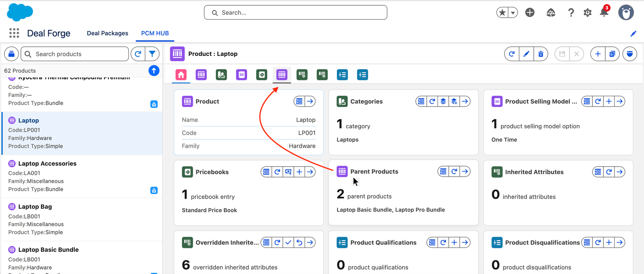The image size is (644, 274).
Task: Click the Search products field
Action: tap(75, 54)
